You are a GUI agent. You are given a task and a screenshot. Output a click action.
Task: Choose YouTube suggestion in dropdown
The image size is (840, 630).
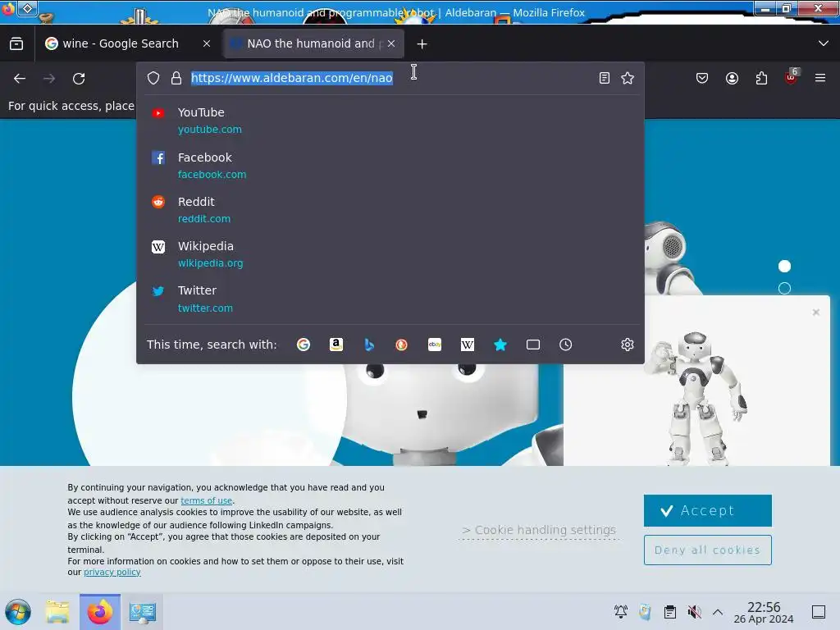click(x=390, y=121)
